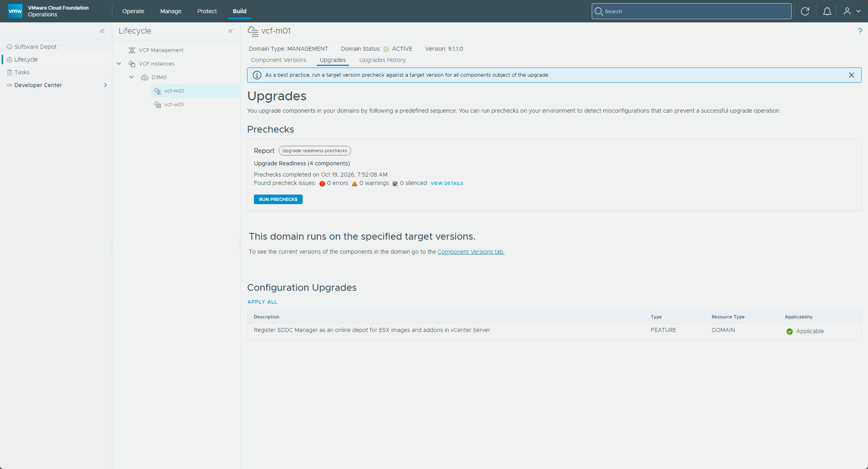Click APPLY ALL configuration upgrades

tap(262, 302)
